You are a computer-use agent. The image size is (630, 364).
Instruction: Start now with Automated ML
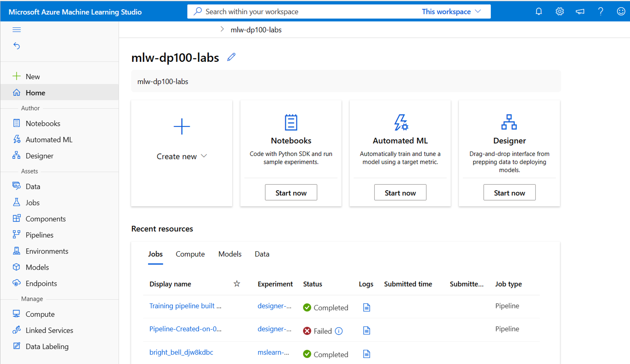[400, 192]
